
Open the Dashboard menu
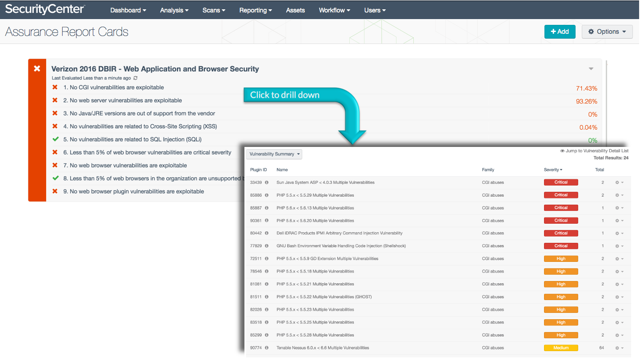click(x=128, y=10)
